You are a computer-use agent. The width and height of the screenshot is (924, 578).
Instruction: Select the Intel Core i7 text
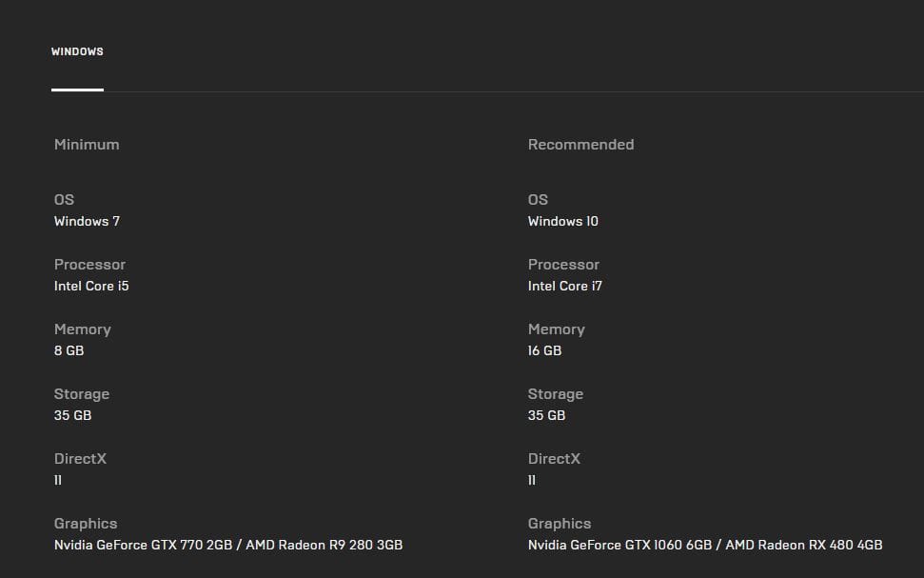tap(564, 286)
